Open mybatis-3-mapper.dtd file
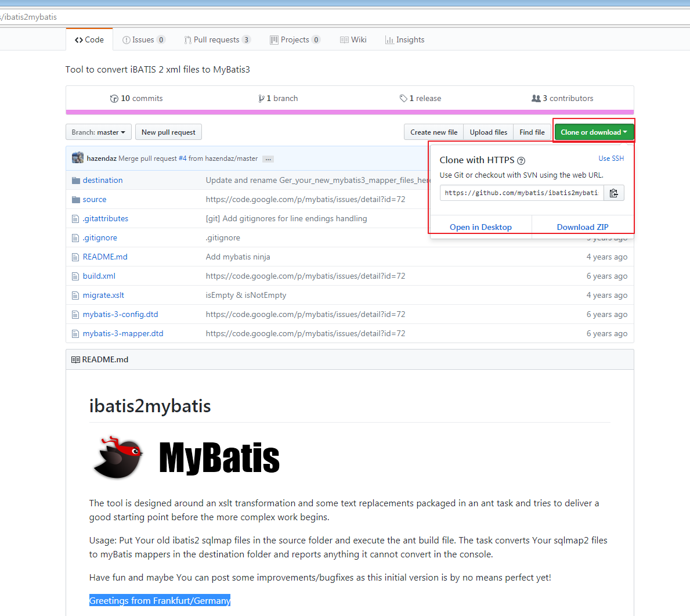Screen dimensions: 690x616 click(123, 333)
